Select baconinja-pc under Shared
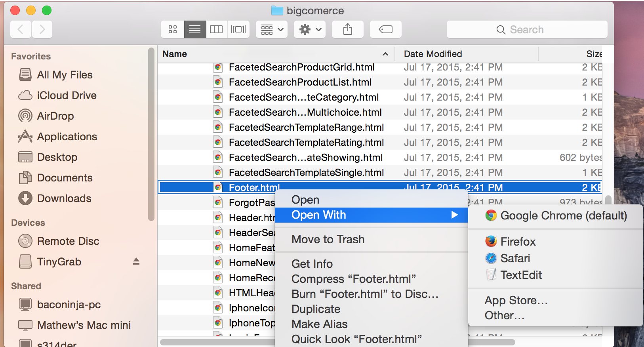The width and height of the screenshot is (644, 347). pos(60,305)
